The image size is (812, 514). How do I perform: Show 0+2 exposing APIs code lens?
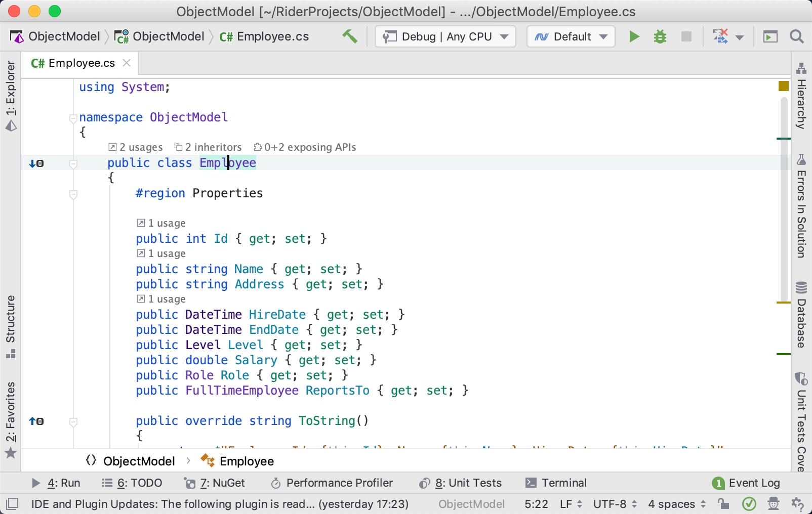coord(305,147)
